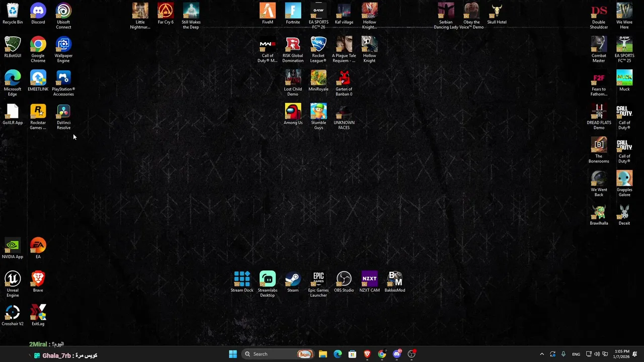Select DaVinci Resolve desktop icon
644x362 pixels.
(63, 117)
